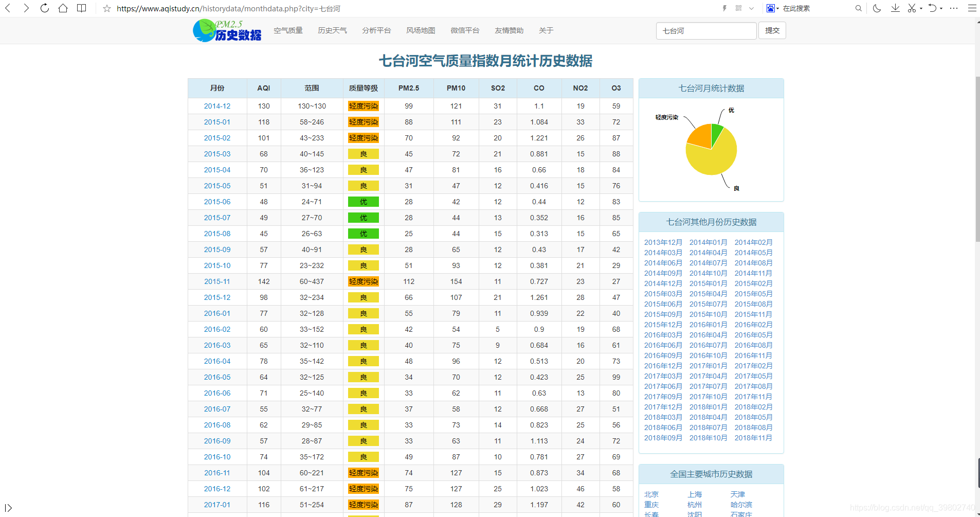The image size is (980, 517).
Task: Click the 轻度污染 badge in the 2016-11 row
Action: pos(364,473)
